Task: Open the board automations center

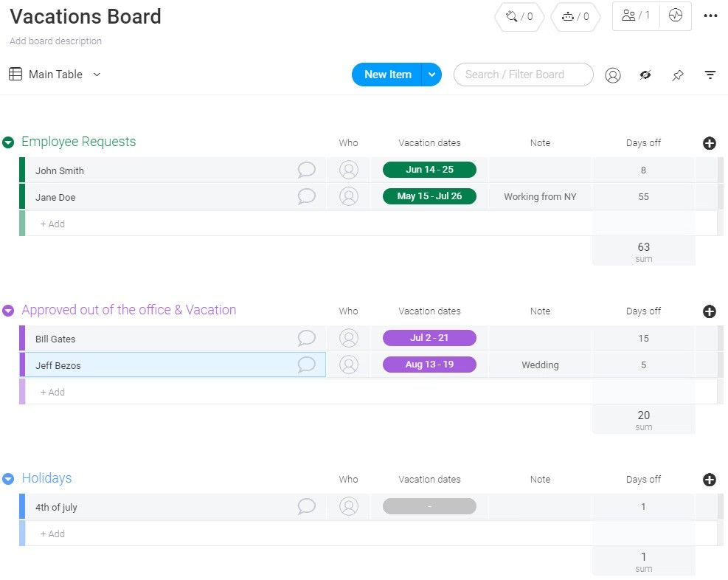Action: click(x=575, y=16)
